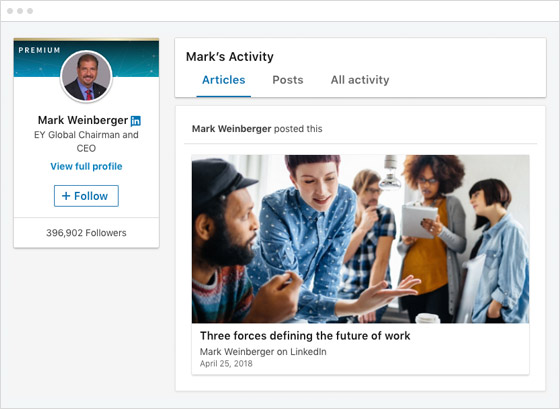Viewport: 560px width, 409px height.
Task: Click the article cover image thumbnail
Action: click(x=360, y=239)
